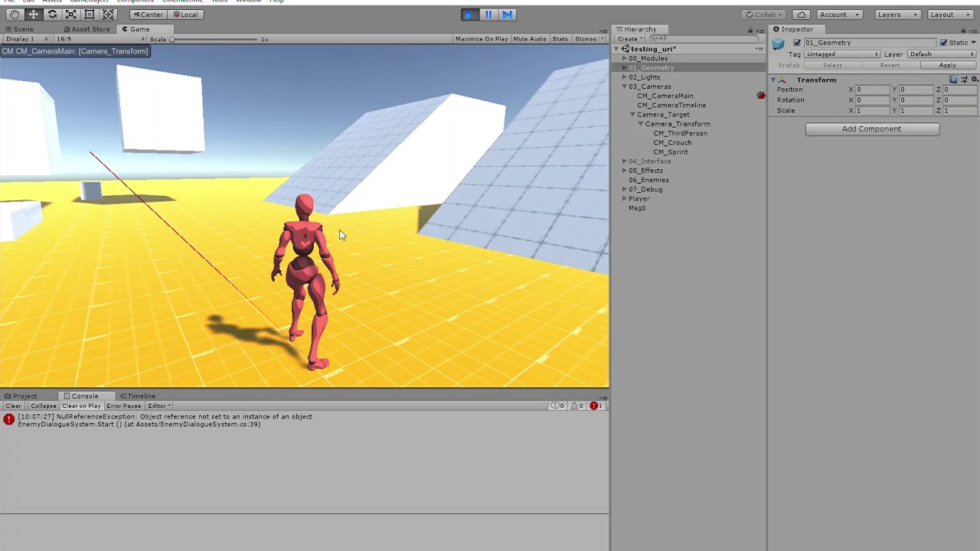Select the Hand tool in toolbar
The height and width of the screenshot is (551, 980).
pyautogui.click(x=15, y=15)
